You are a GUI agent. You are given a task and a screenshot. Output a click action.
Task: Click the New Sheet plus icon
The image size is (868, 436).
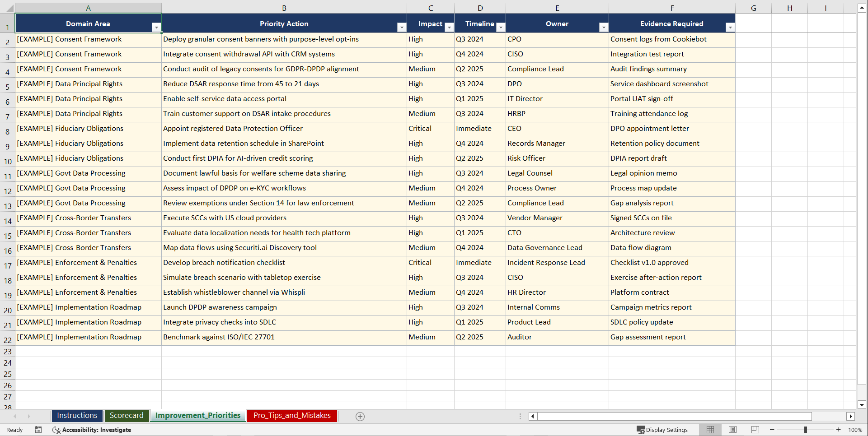(x=360, y=416)
